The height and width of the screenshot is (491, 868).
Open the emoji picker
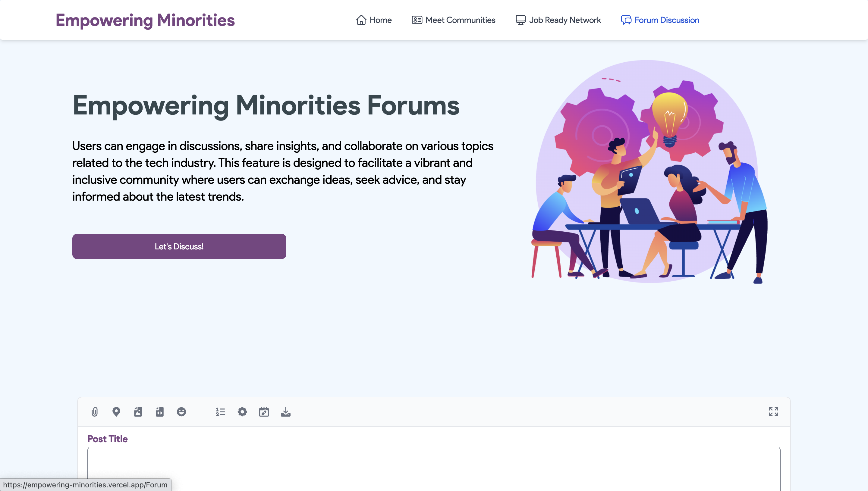point(181,411)
